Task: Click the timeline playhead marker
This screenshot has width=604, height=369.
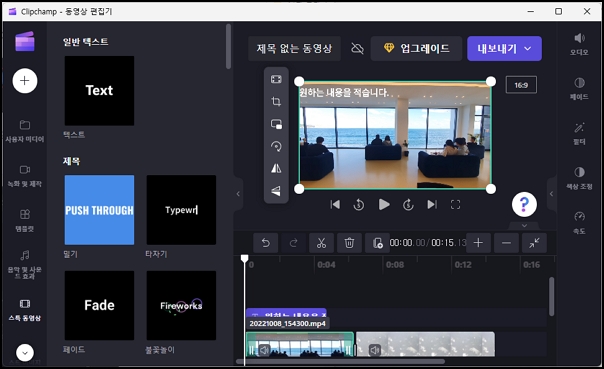Action: pos(245,258)
